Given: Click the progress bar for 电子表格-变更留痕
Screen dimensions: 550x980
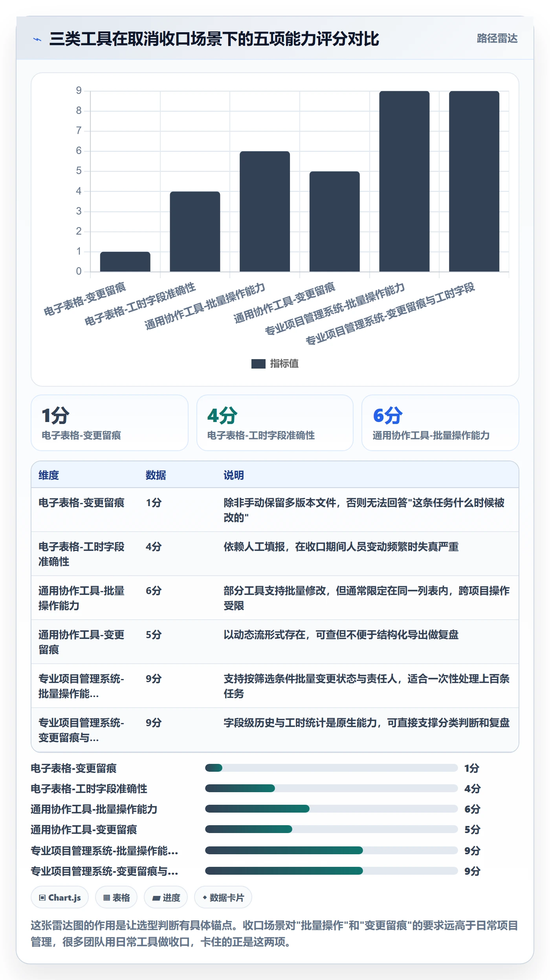Looking at the screenshot, I should tap(331, 768).
